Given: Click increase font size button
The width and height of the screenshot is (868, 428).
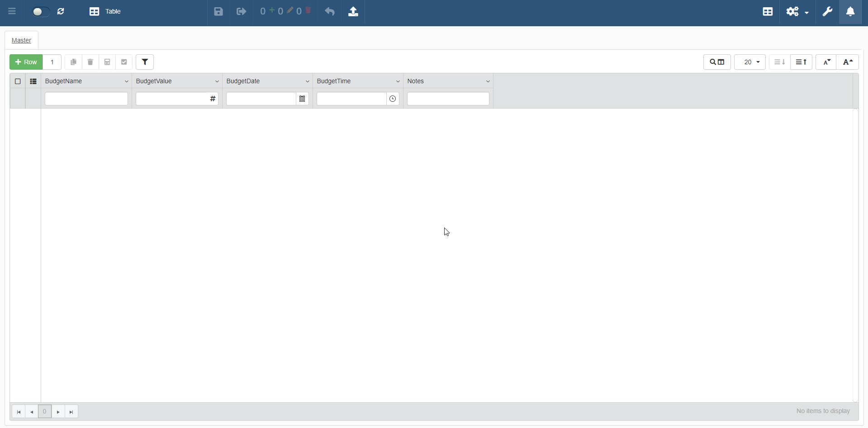Looking at the screenshot, I should point(848,62).
